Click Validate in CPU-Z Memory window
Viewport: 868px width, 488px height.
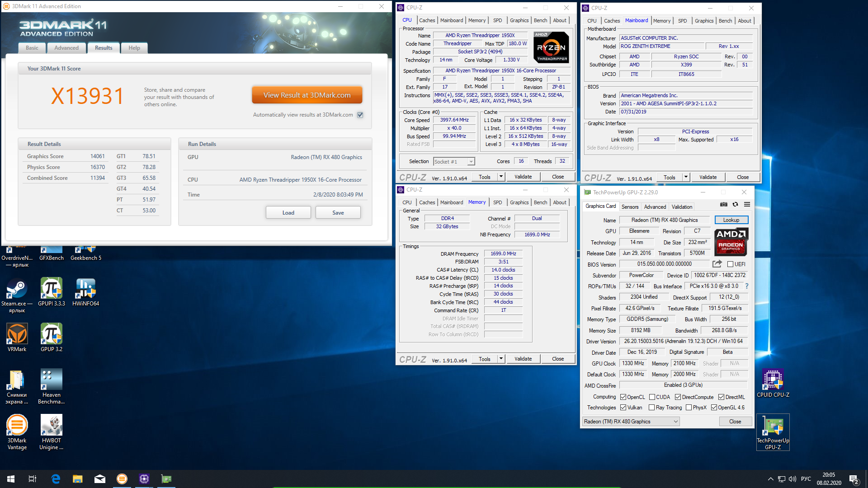tap(523, 359)
